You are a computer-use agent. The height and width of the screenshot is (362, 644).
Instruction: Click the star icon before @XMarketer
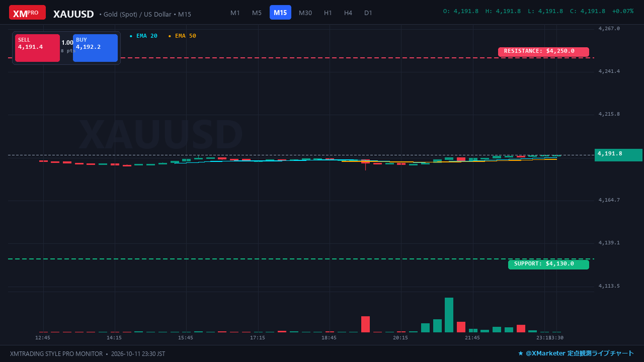tap(521, 354)
